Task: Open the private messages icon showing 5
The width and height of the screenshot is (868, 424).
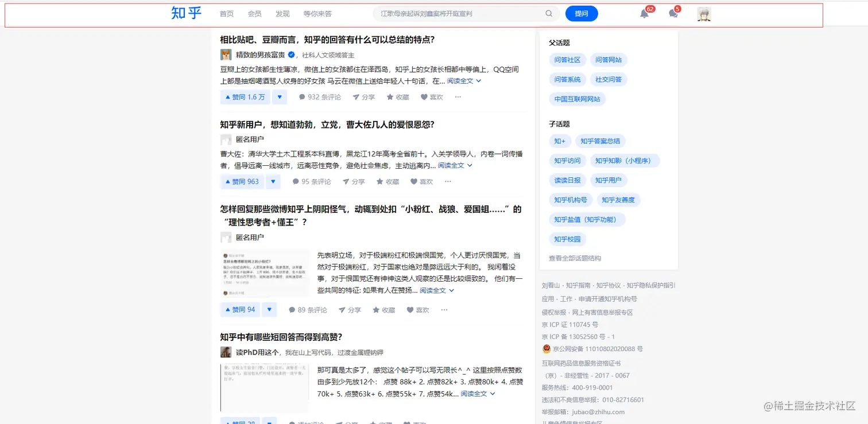Action: (x=673, y=14)
